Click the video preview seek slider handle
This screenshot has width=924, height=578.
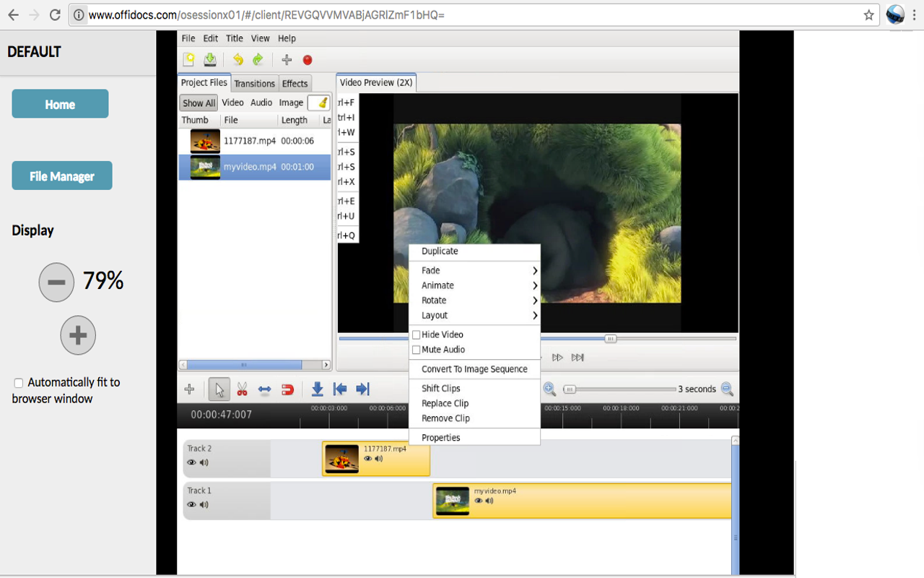(x=611, y=338)
